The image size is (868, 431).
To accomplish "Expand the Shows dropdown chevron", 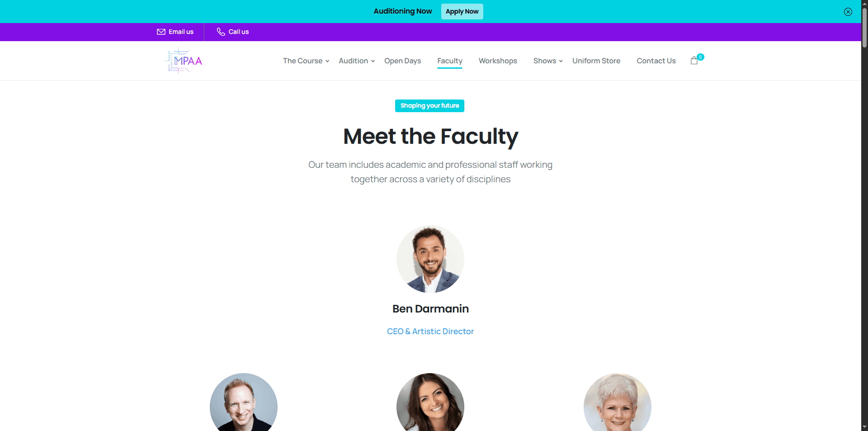I will (x=561, y=61).
